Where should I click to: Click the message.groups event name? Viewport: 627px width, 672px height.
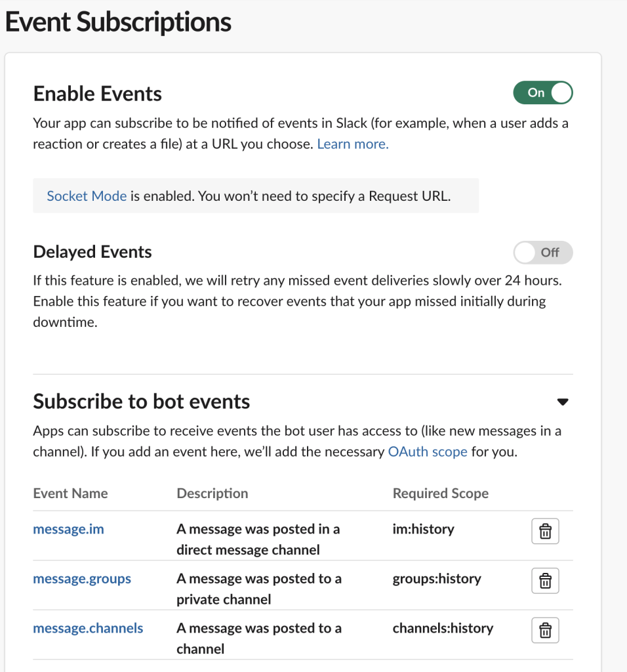coord(82,579)
